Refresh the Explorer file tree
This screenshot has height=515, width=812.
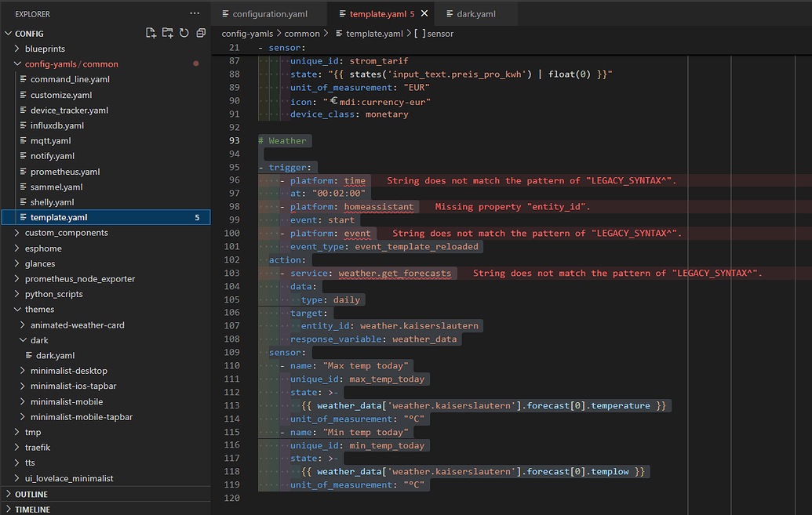pos(184,33)
